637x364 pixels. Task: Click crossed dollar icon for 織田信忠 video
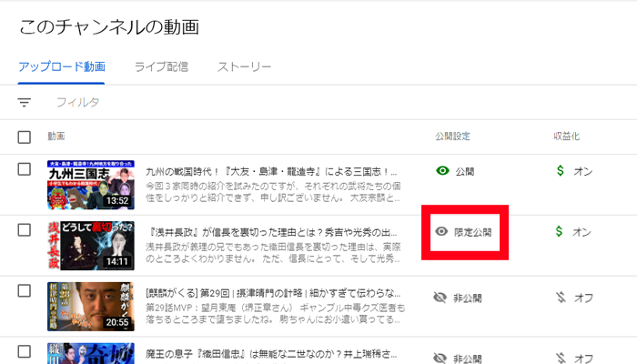561,358
